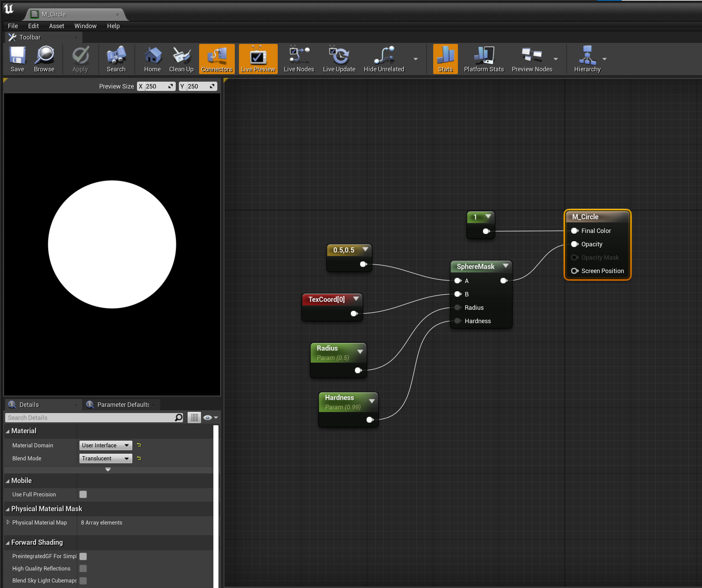Click the Preview Size X field
This screenshot has width=702, height=588.
(156, 86)
